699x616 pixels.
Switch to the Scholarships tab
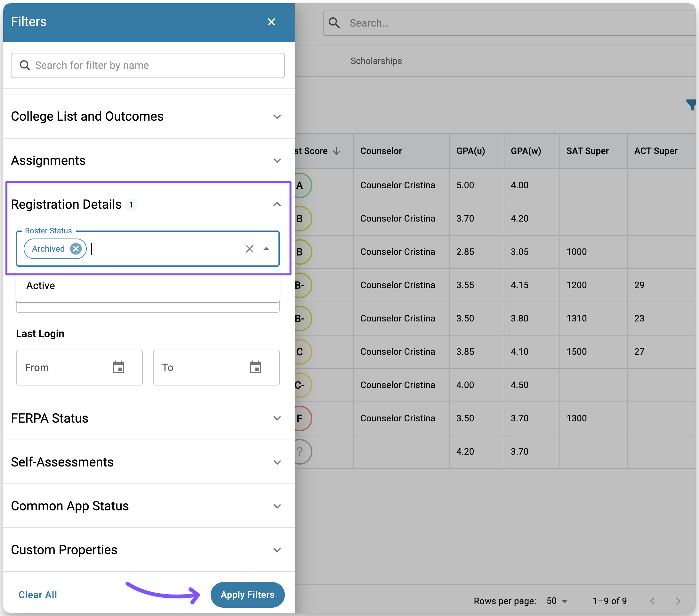click(376, 61)
